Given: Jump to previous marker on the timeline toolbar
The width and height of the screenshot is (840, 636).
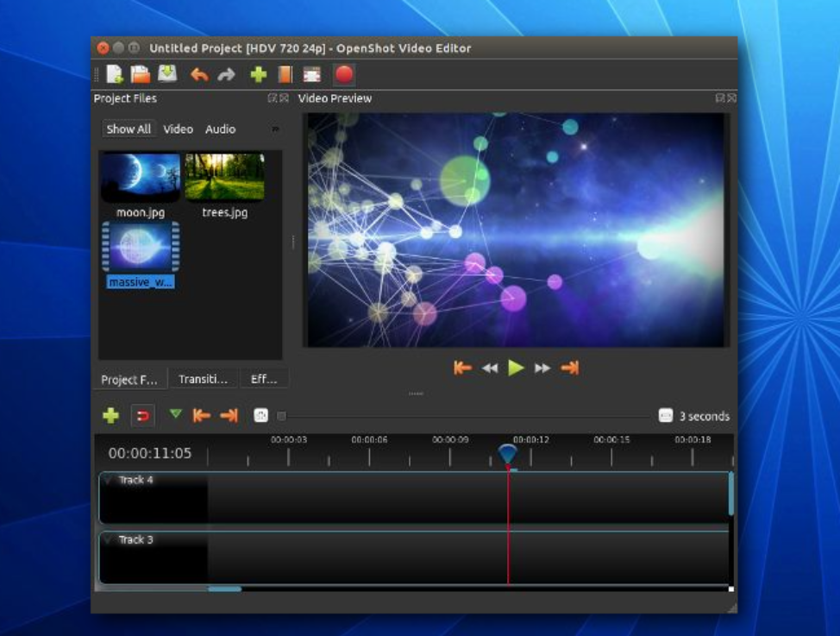Looking at the screenshot, I should pyautogui.click(x=202, y=415).
